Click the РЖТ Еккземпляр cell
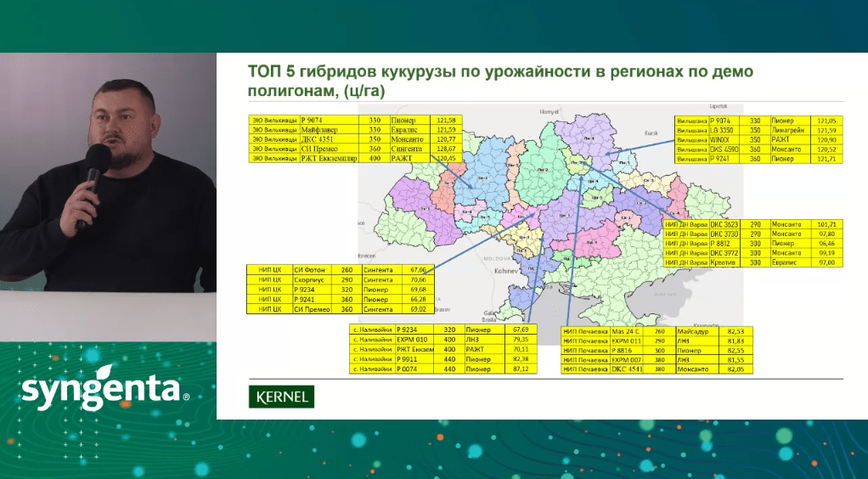 329,158
